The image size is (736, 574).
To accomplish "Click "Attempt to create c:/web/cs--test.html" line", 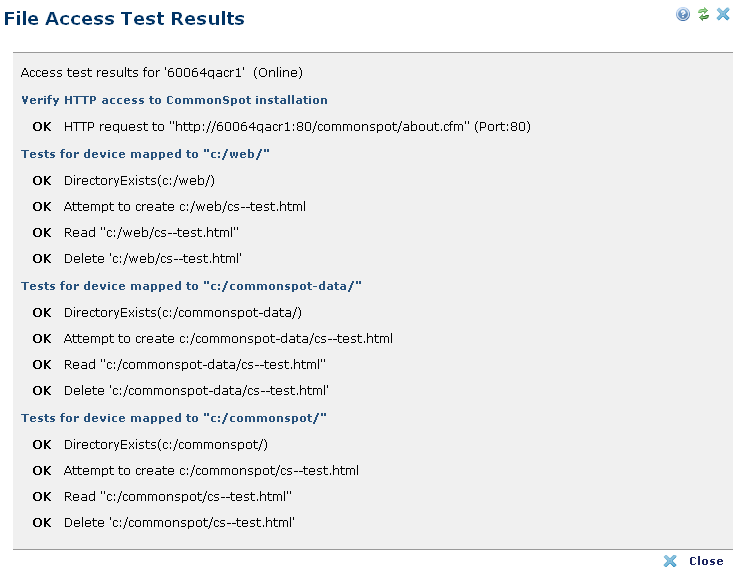I will coord(184,207).
